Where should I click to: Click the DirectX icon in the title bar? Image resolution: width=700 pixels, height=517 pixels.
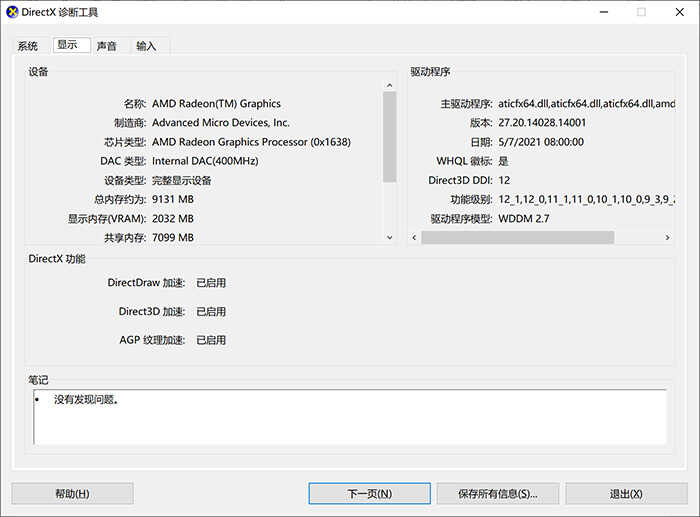pos(11,12)
